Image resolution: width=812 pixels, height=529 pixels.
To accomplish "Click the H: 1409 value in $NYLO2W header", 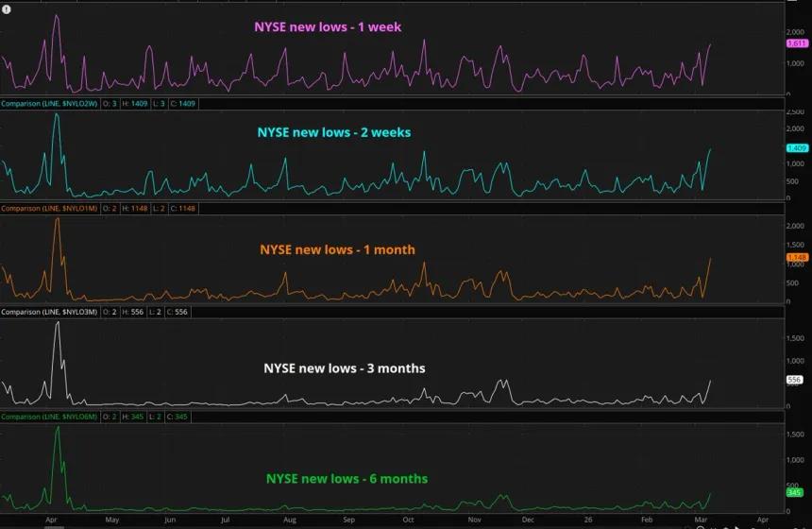I will 135,104.
